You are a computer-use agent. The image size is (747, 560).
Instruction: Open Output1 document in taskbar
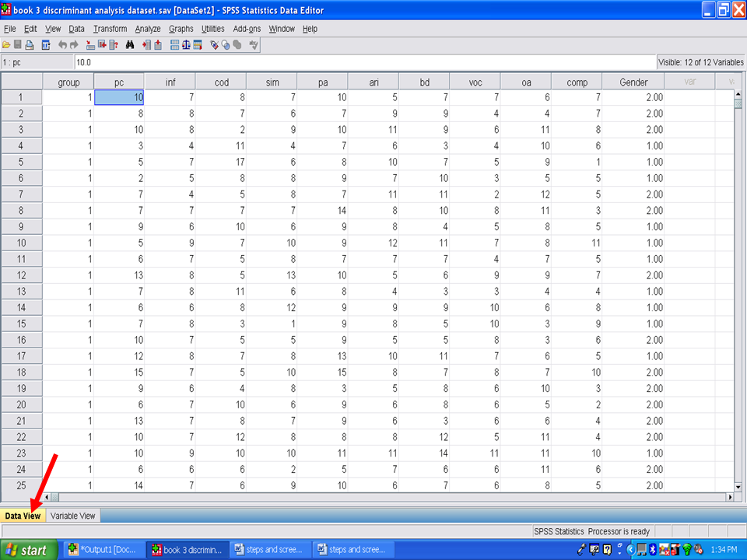tap(102, 550)
